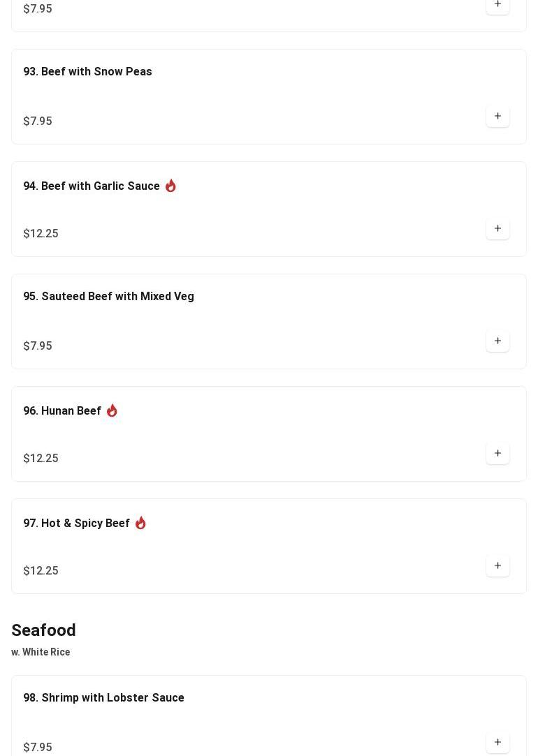The height and width of the screenshot is (756, 538).
Task: Click the 'w. White Rice' subtitle
Action: click(41, 652)
